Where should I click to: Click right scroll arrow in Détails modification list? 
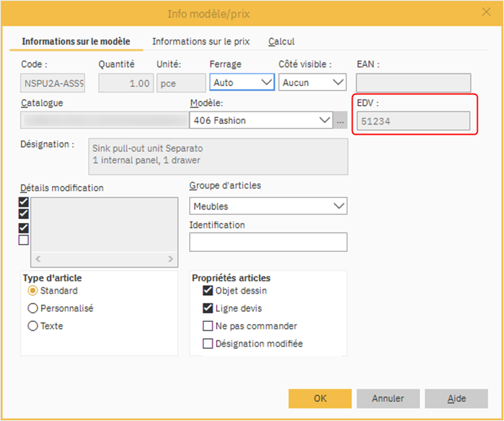coord(172,259)
